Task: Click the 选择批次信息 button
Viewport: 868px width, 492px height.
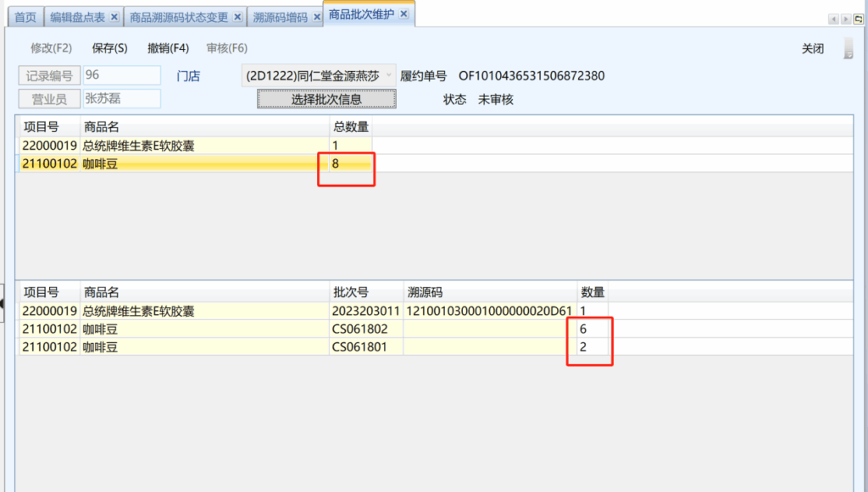Action: tap(326, 99)
